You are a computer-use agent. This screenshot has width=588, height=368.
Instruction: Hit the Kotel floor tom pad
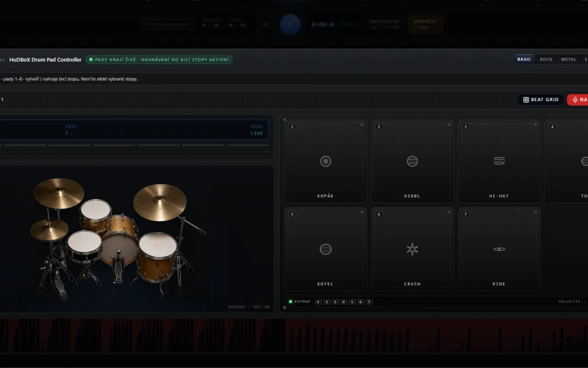pyautogui.click(x=326, y=249)
